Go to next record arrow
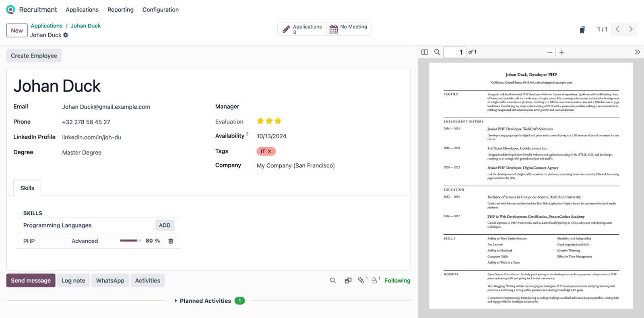 click(x=631, y=29)
